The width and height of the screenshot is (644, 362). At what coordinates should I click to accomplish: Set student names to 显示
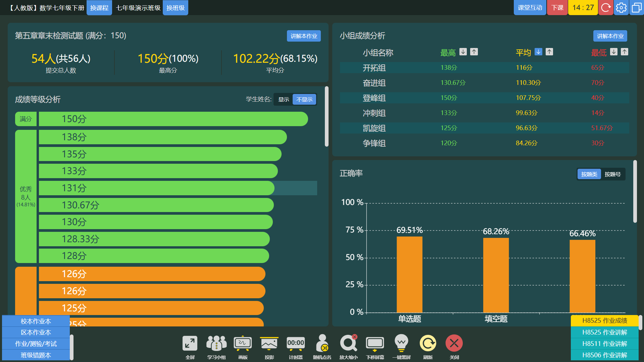(284, 100)
